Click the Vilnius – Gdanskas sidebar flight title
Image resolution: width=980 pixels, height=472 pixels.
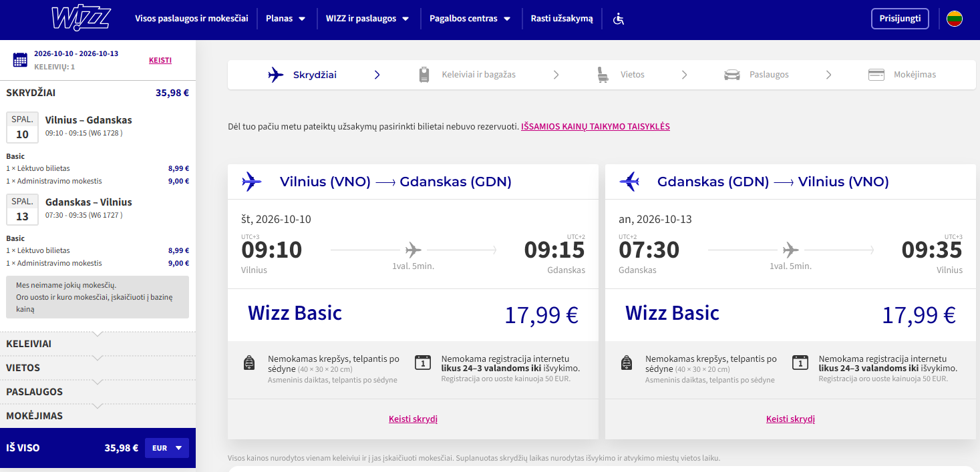[x=89, y=120]
